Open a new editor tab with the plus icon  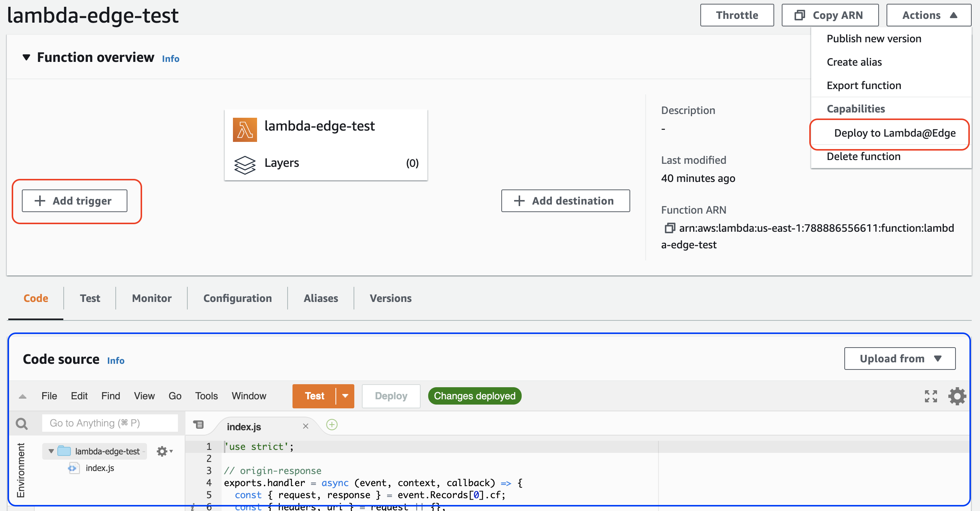[x=332, y=425]
